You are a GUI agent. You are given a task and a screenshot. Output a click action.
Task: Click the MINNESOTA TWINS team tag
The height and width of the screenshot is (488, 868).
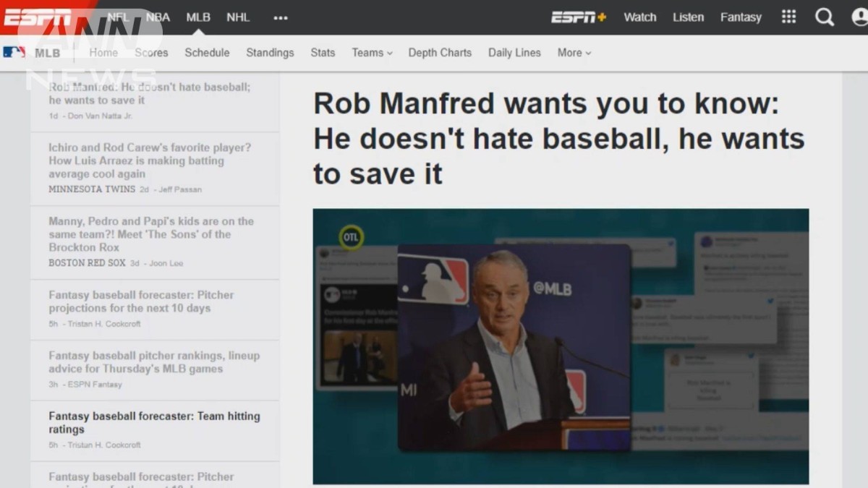point(92,189)
